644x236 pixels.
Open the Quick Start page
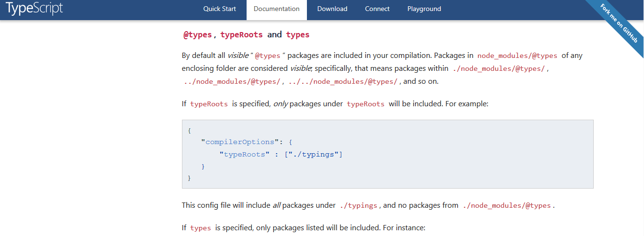(220, 9)
